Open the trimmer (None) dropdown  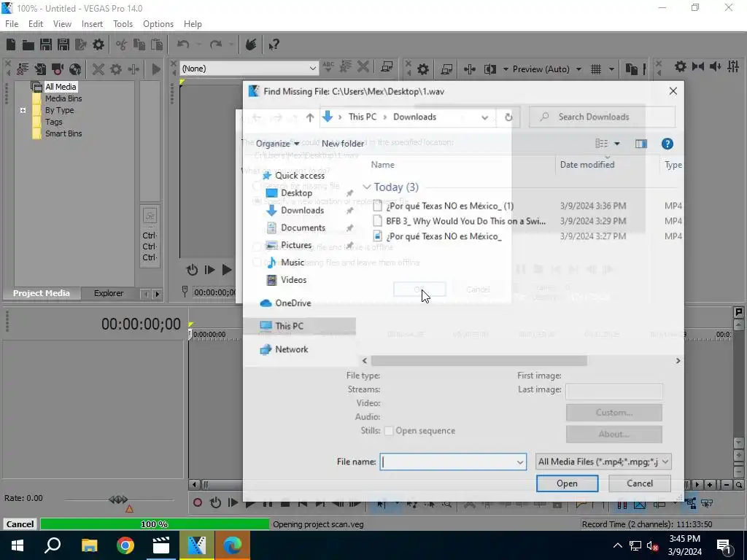coord(312,69)
